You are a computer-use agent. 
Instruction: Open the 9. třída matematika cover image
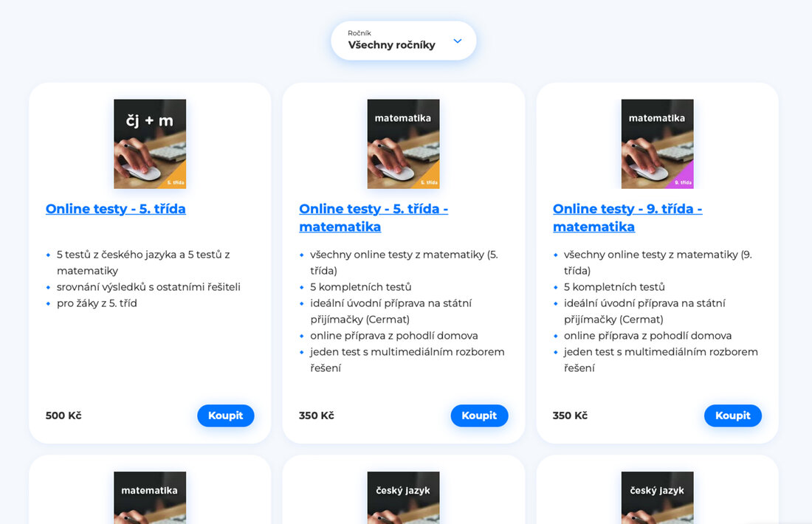coord(657,144)
